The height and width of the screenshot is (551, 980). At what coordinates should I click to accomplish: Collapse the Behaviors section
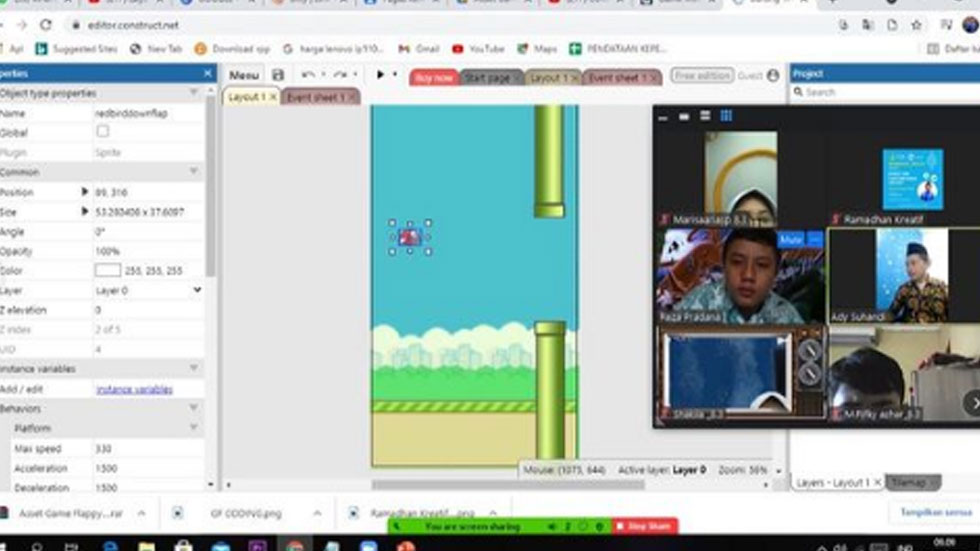click(194, 408)
